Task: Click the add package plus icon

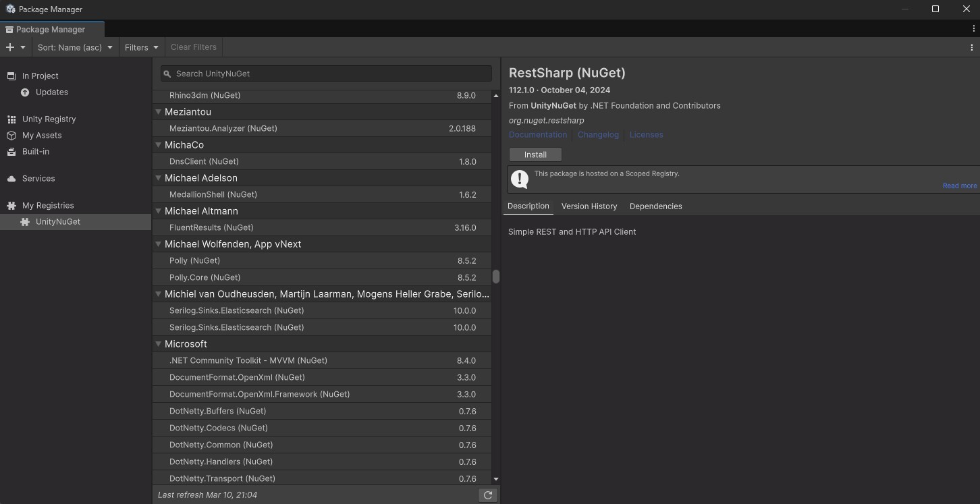Action: point(10,47)
